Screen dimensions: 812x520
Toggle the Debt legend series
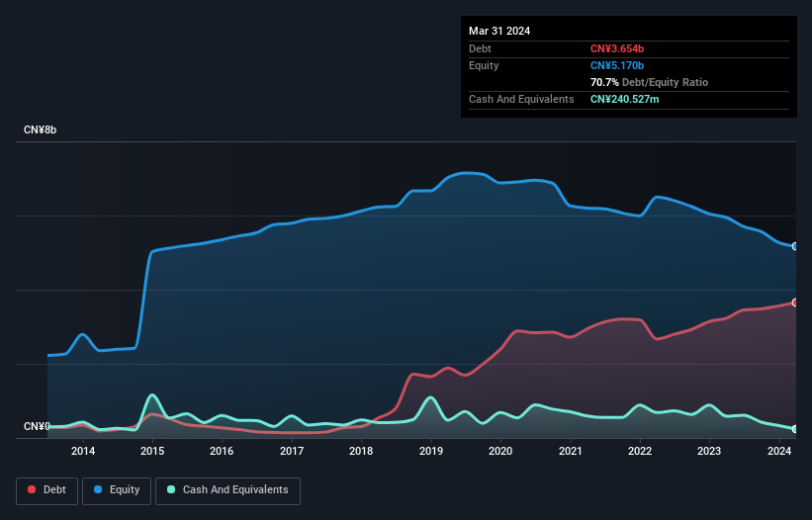46,490
